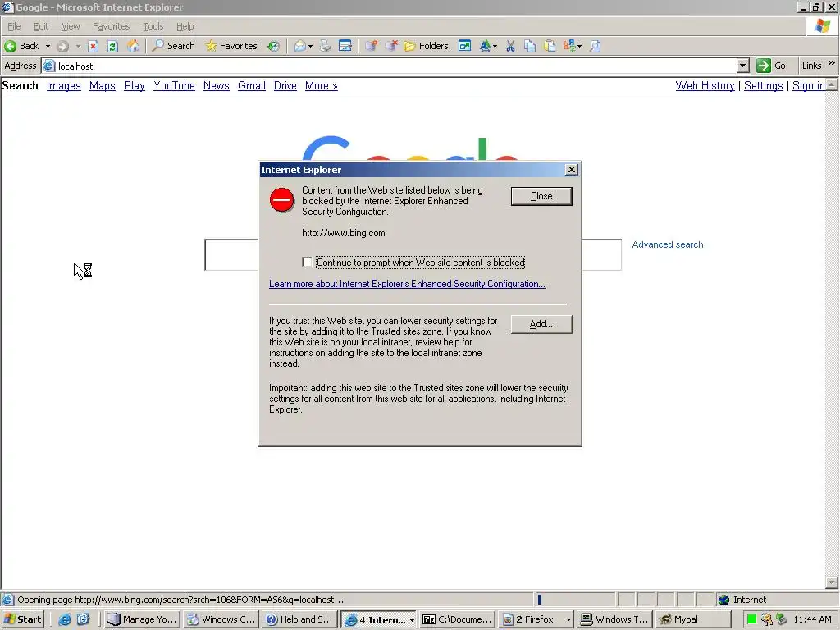This screenshot has width=840, height=630.
Task: Click the Encoding toolbar icon
Action: point(569,46)
